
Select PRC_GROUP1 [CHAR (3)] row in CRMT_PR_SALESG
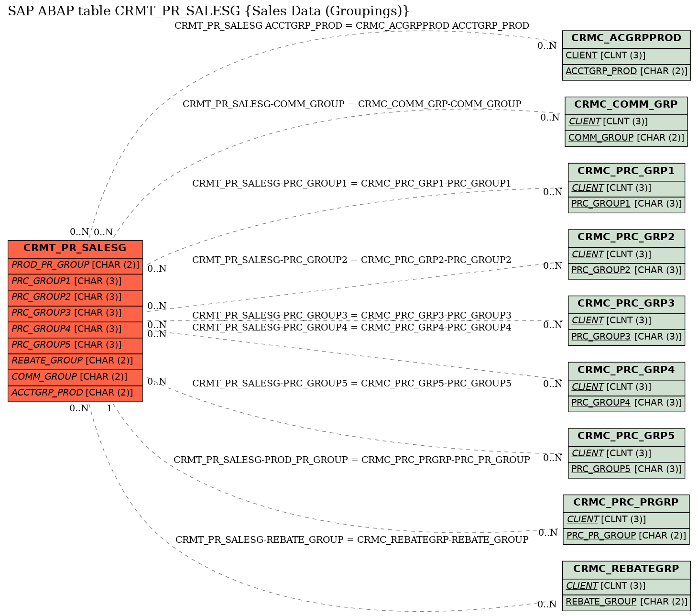click(75, 282)
